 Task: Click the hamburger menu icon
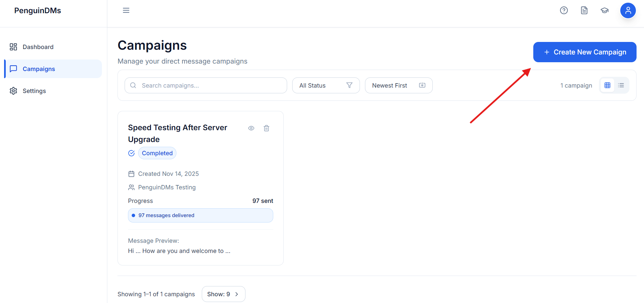tap(126, 10)
